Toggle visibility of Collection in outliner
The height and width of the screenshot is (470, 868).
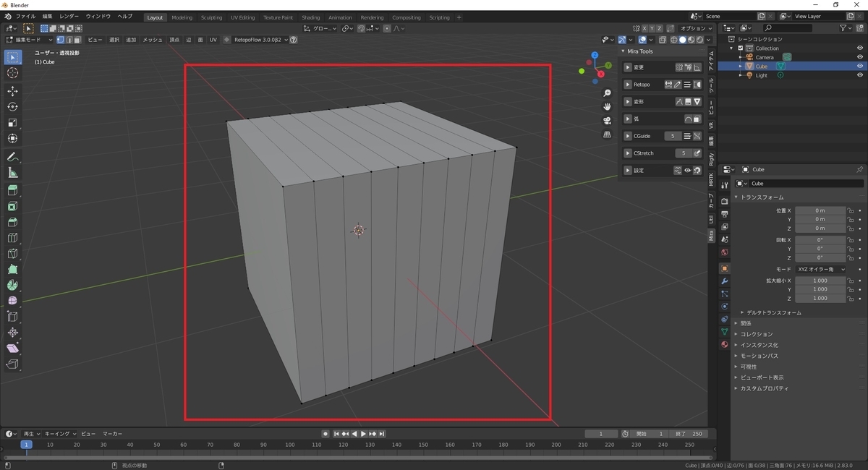tap(860, 48)
